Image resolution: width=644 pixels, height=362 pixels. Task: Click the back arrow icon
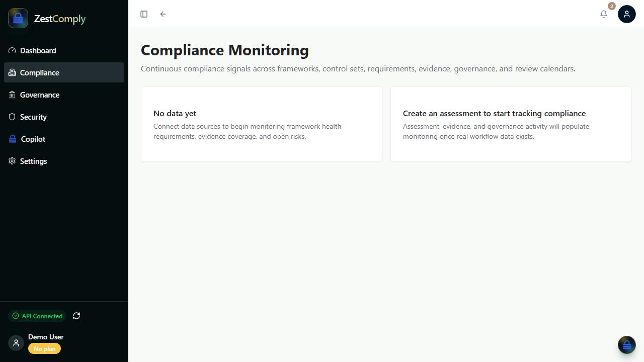[163, 14]
